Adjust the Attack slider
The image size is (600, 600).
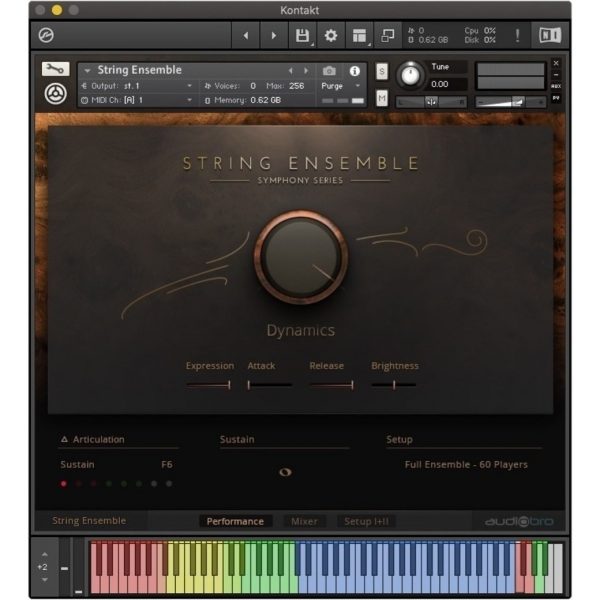point(270,385)
